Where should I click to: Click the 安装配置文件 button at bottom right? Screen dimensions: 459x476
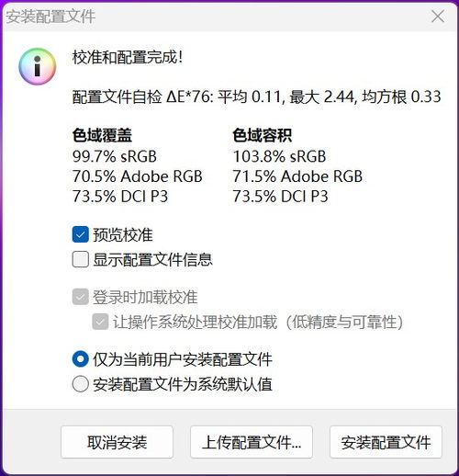point(386,442)
